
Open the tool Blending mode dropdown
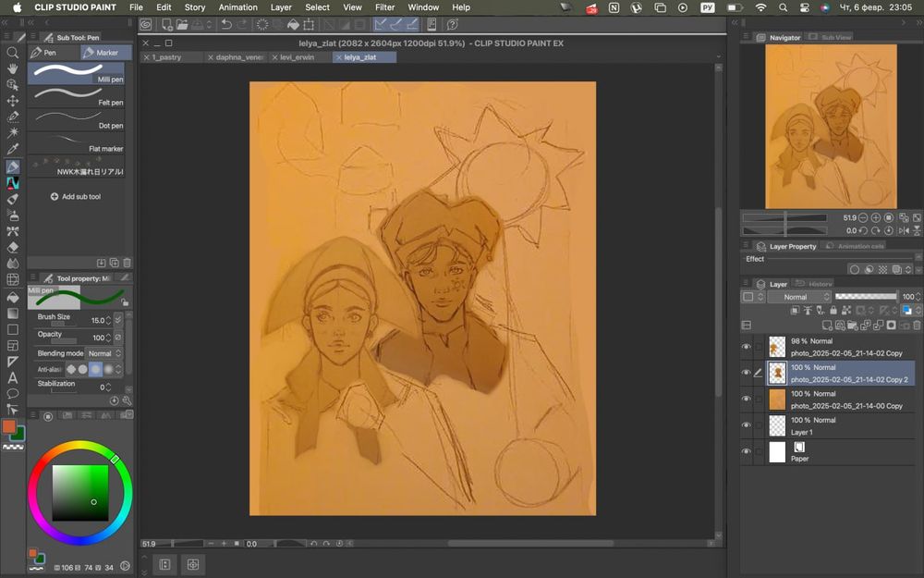point(100,353)
